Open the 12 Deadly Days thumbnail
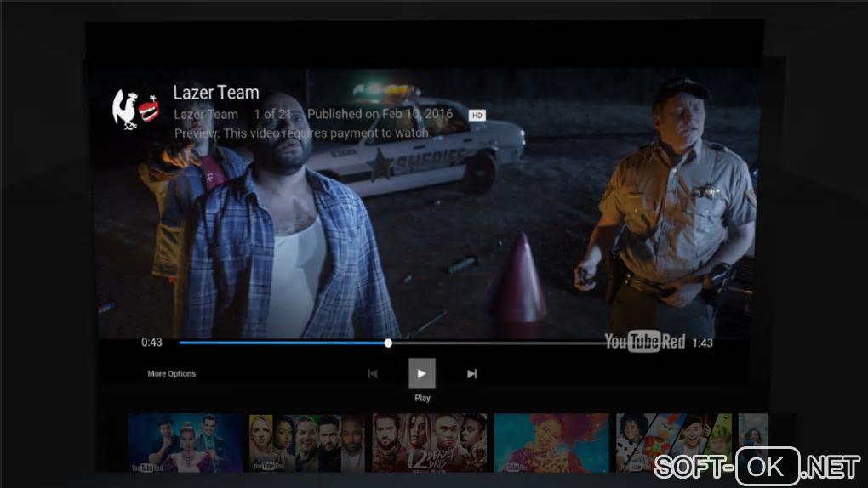The height and width of the screenshot is (488, 868). (x=430, y=443)
